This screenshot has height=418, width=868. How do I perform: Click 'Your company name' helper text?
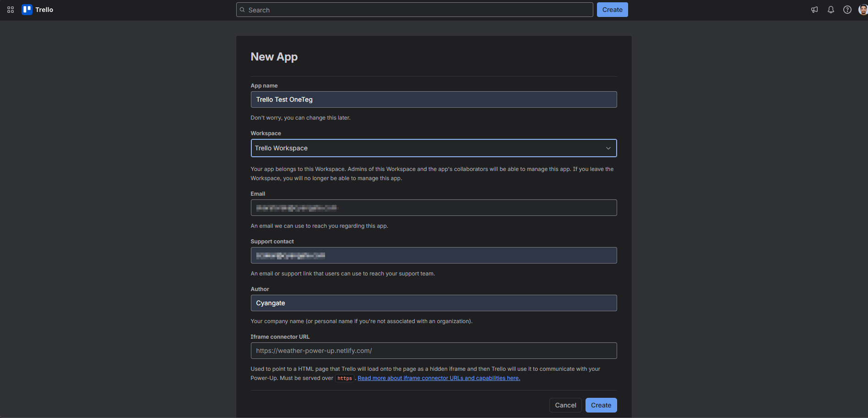click(x=361, y=321)
